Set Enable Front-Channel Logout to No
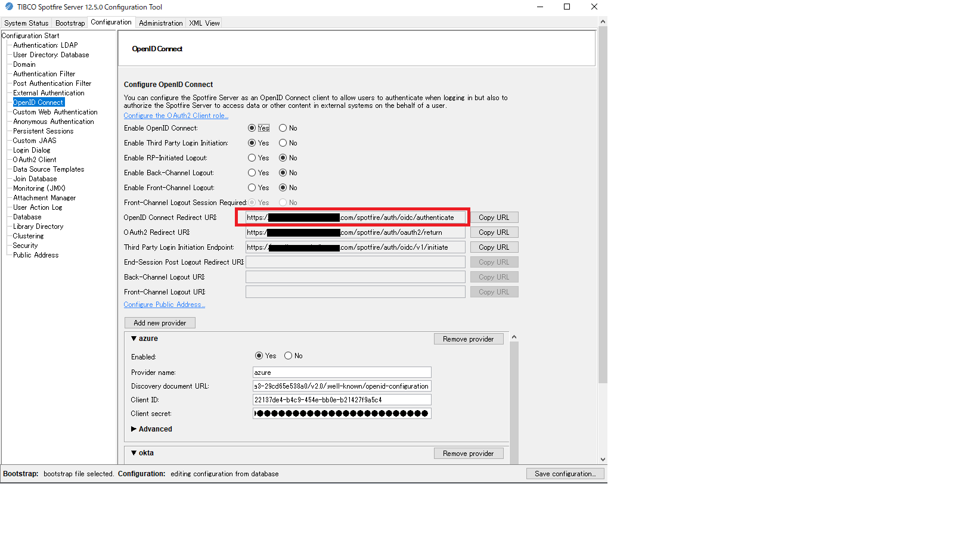This screenshot has width=980, height=540. click(283, 188)
